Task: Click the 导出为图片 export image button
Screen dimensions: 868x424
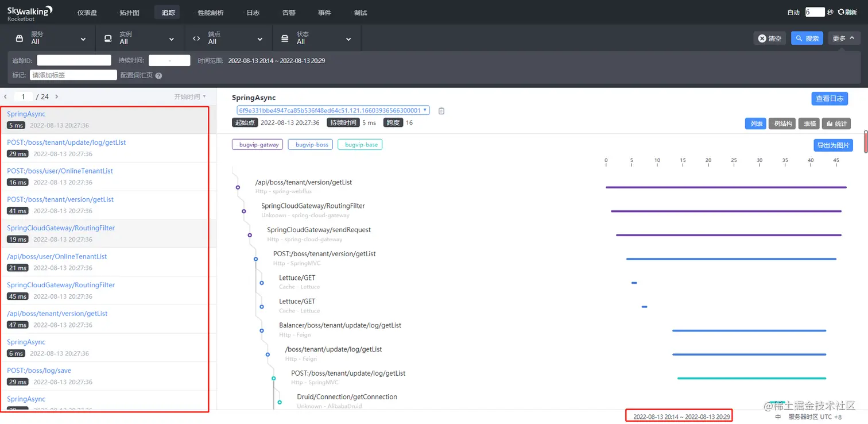Action: coord(834,145)
